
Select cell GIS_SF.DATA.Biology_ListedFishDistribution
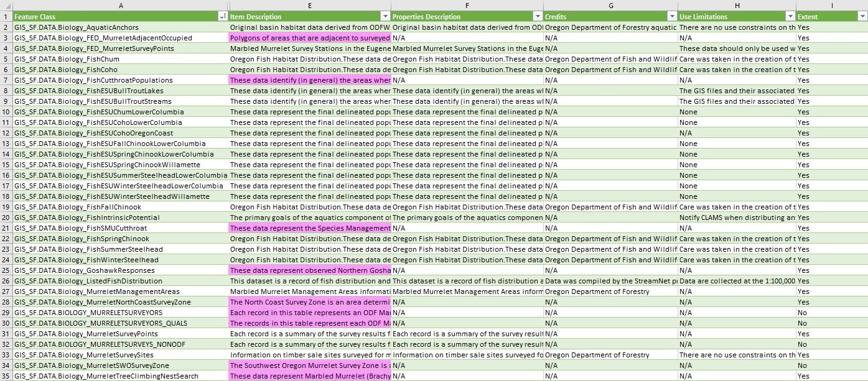tap(120, 281)
